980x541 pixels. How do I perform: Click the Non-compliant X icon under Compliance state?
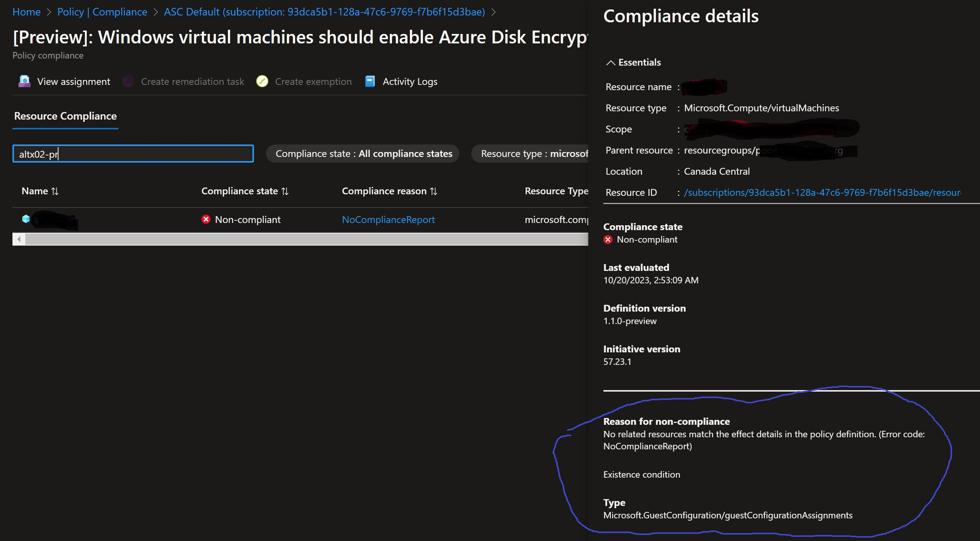608,240
